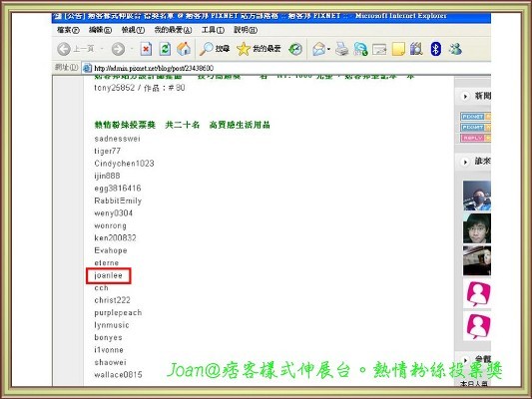
Task: Expand the 誰來 sidebar section arrow
Action: pyautogui.click(x=465, y=162)
